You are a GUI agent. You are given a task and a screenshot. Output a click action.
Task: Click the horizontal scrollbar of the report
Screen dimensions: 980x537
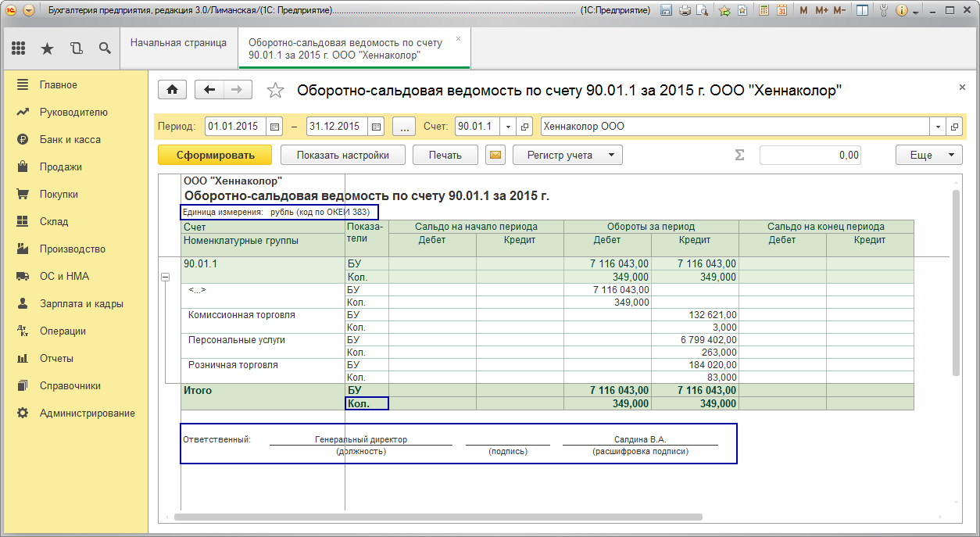438,517
